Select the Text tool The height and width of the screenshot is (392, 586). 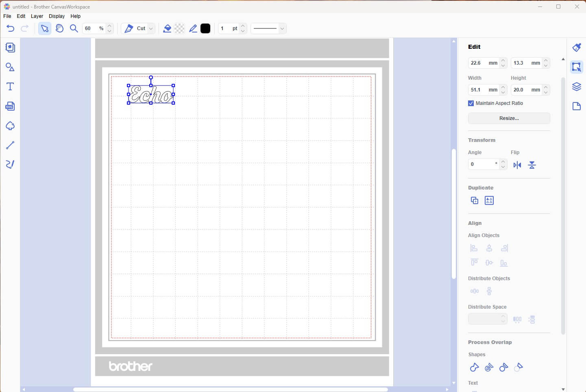10,86
